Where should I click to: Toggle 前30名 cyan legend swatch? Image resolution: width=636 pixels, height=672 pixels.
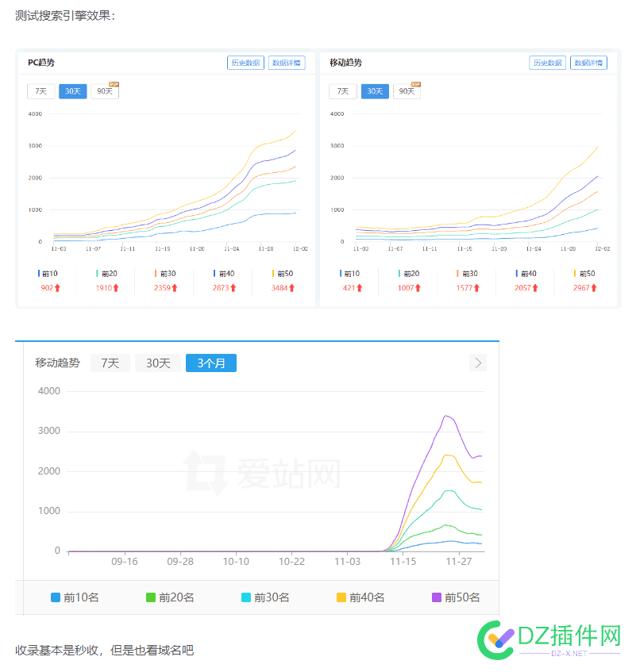246,597
